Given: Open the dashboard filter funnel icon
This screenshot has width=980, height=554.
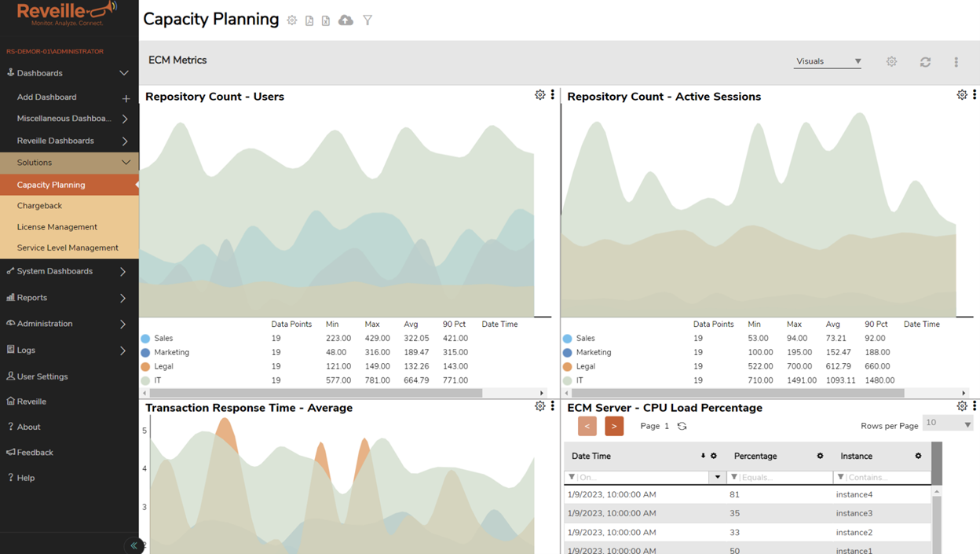Looking at the screenshot, I should (x=367, y=20).
